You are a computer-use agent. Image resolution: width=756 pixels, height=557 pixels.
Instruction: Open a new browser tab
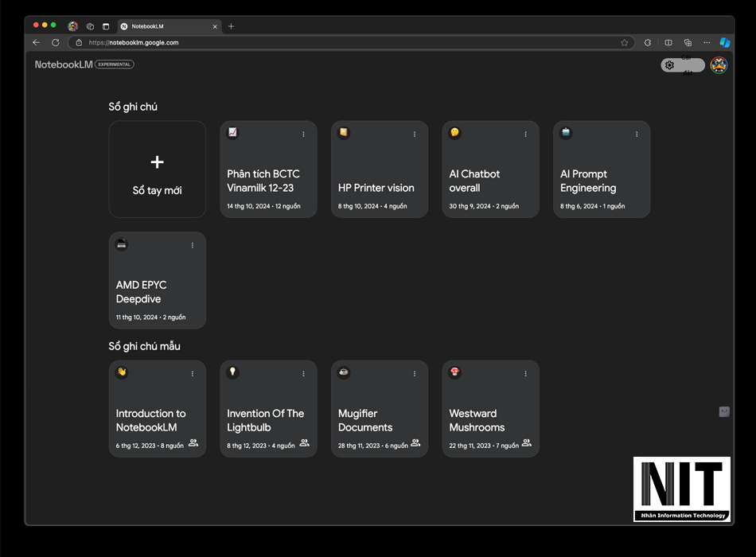(231, 26)
